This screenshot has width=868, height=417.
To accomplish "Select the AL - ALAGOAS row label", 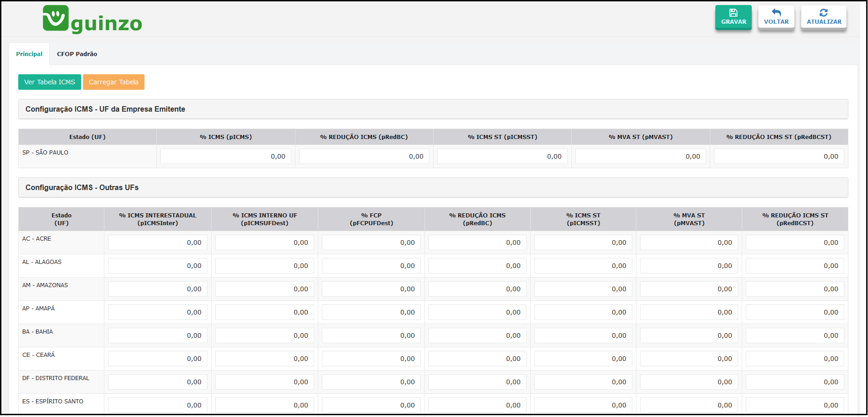I will click(42, 262).
